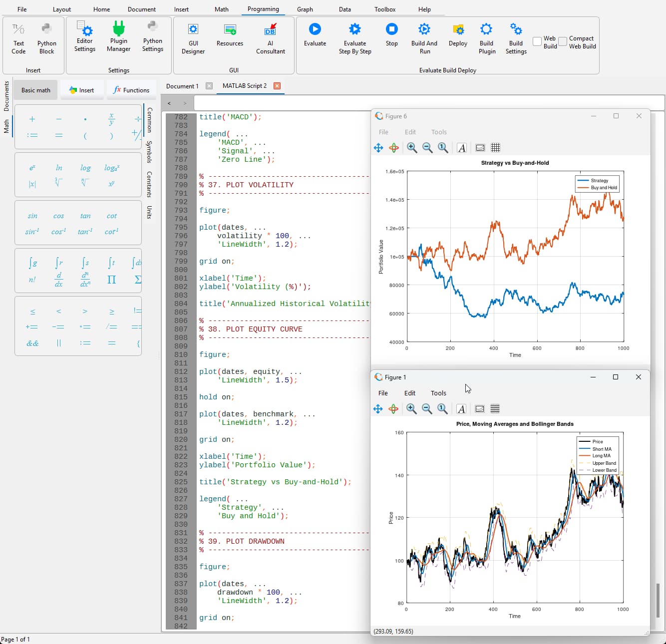Open the Plugin Manager
Viewport: 666px width, 644px height.
click(119, 36)
